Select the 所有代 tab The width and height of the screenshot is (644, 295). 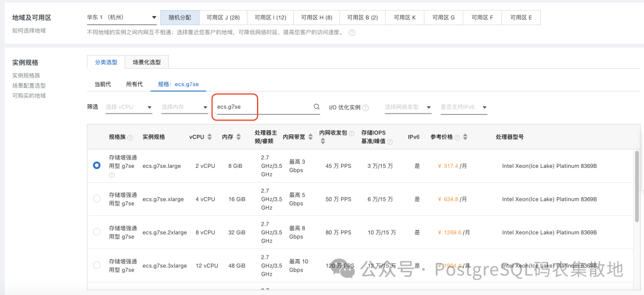[x=134, y=84]
